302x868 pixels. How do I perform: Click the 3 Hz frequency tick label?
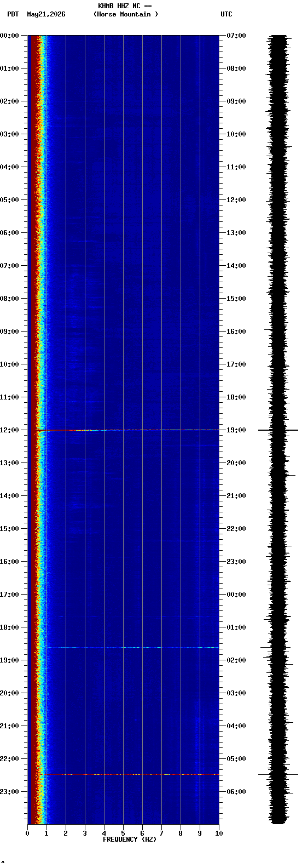tap(85, 833)
